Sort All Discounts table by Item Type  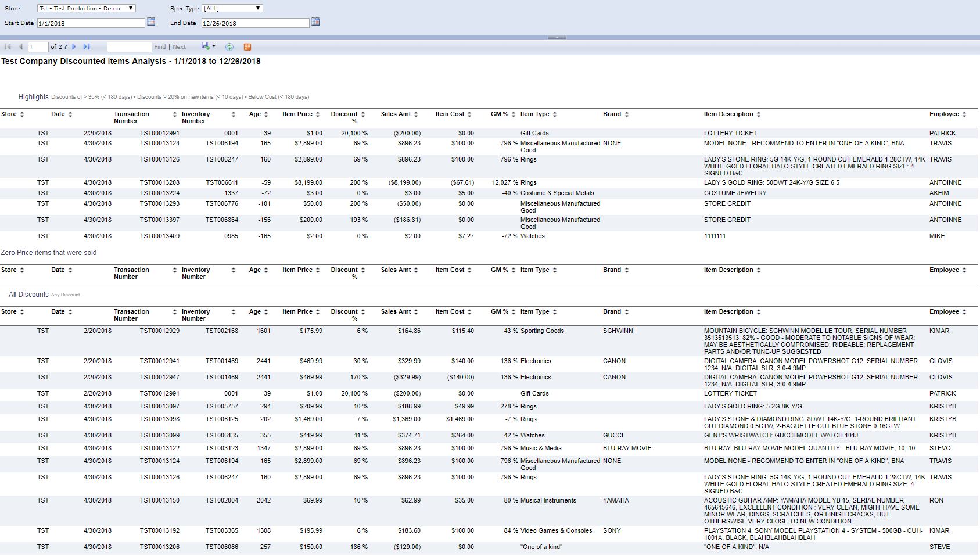[x=555, y=312]
